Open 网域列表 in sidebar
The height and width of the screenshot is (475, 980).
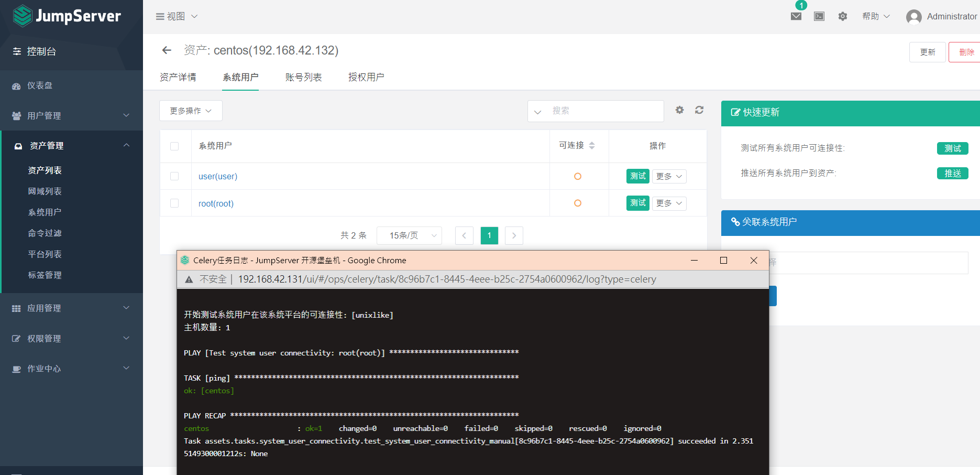(45, 191)
